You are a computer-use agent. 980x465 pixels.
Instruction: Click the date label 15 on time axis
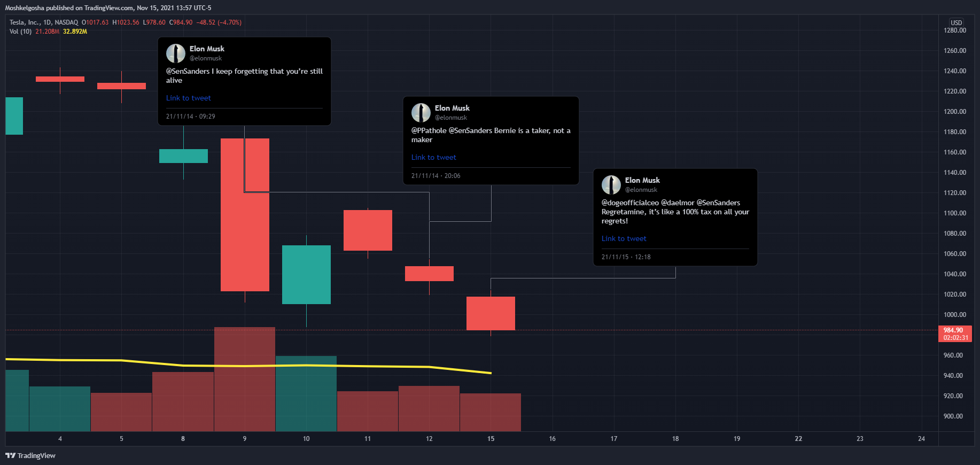point(491,439)
